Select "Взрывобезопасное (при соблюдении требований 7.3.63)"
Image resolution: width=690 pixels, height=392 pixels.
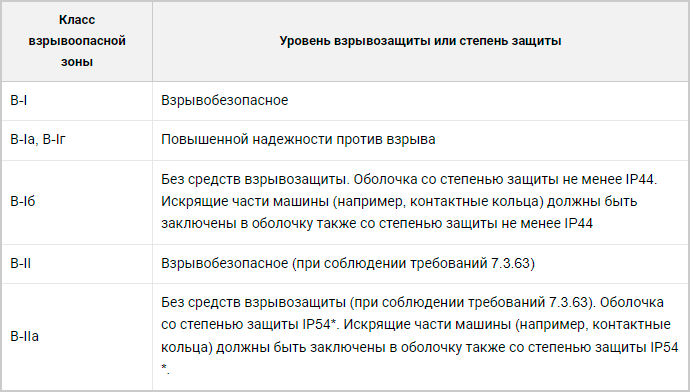pyautogui.click(x=348, y=264)
